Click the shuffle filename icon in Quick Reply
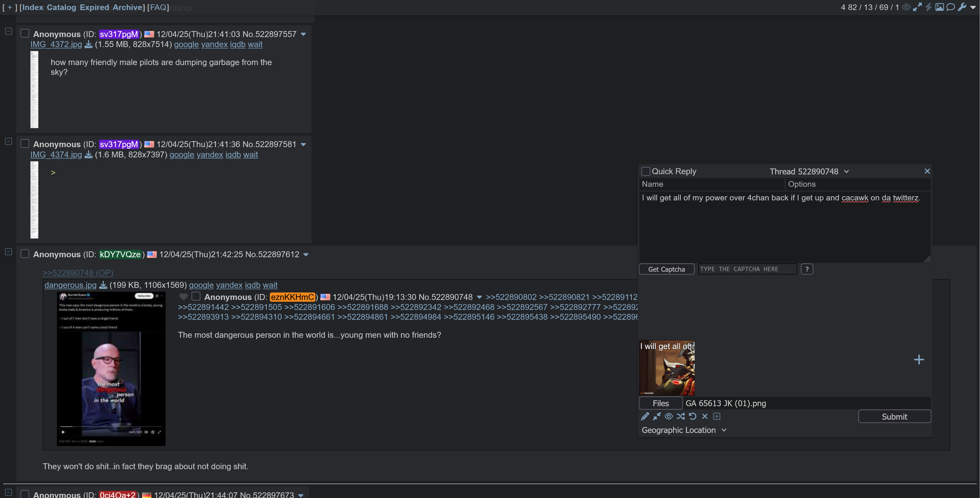Screen dimensions: 980x498 tap(681, 416)
